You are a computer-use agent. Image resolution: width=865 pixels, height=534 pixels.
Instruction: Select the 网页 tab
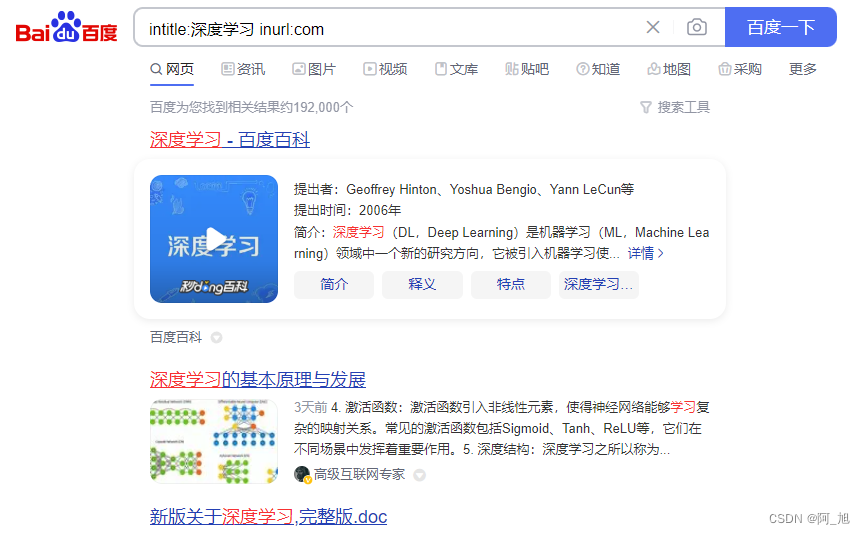click(172, 69)
